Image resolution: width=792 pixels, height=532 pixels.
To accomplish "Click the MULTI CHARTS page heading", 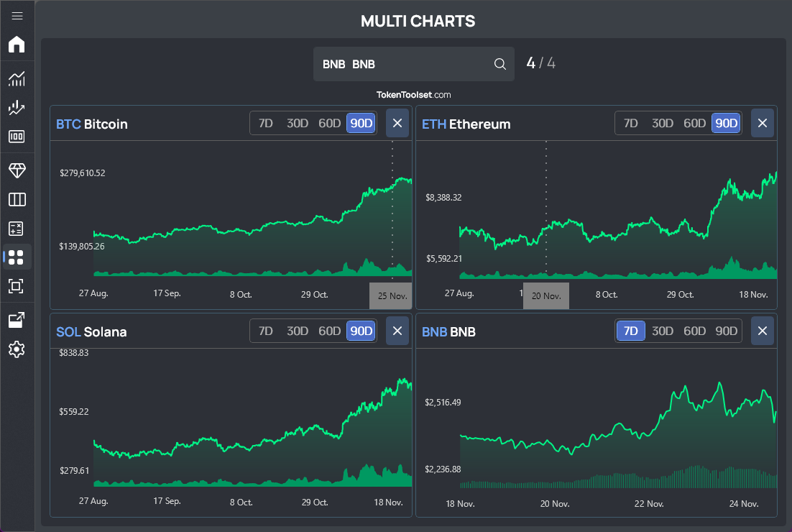I will 418,22.
